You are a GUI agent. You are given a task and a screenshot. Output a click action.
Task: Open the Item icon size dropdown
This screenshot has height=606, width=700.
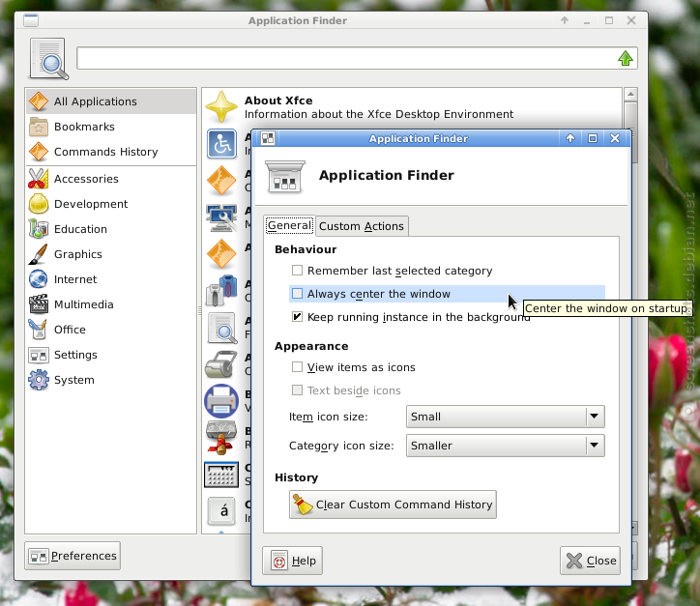pyautogui.click(x=506, y=417)
